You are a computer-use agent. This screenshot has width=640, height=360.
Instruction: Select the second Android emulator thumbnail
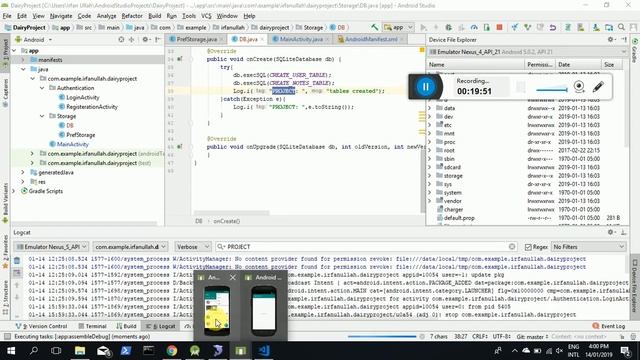264,310
